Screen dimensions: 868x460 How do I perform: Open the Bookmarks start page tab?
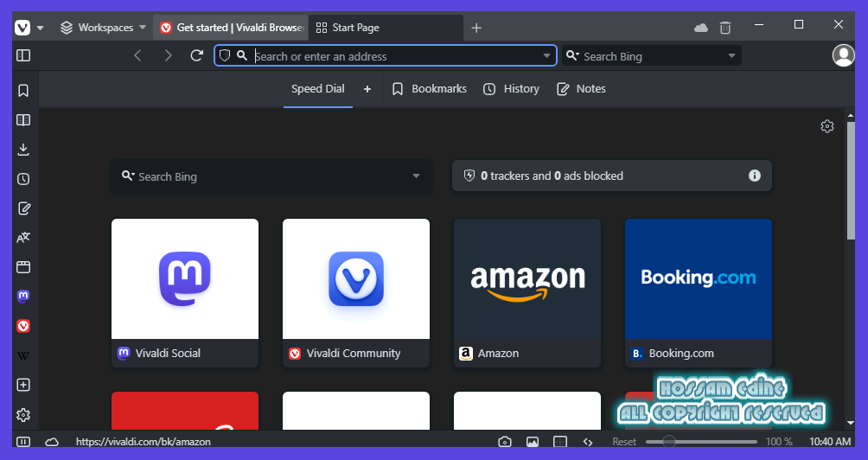tap(429, 88)
